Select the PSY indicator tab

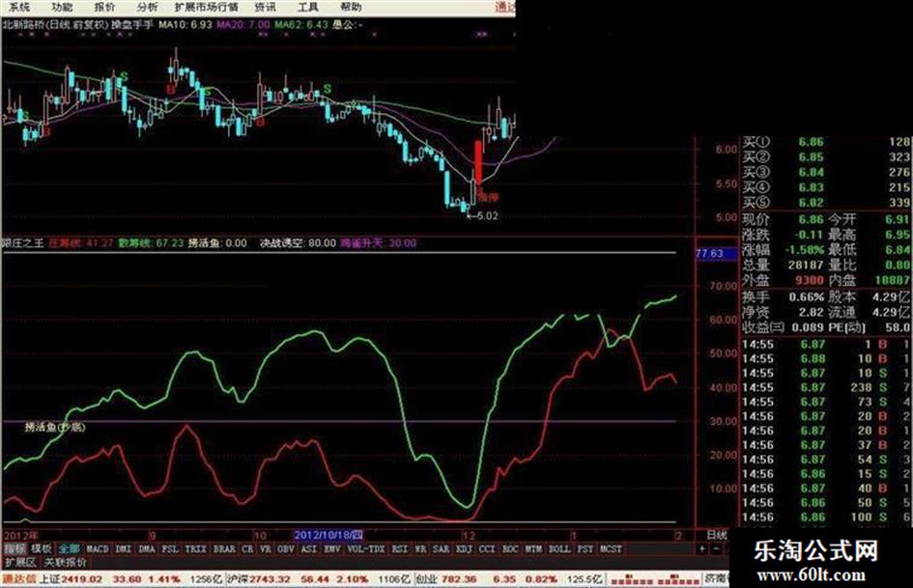coord(585,549)
